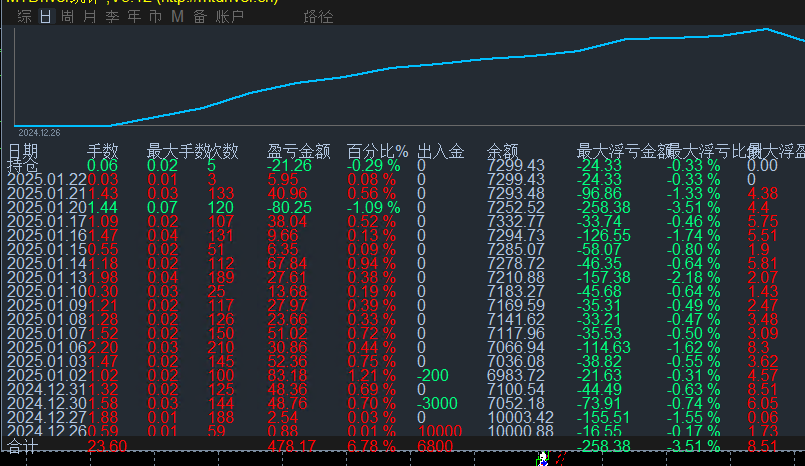805x466 pixels.
Task: Click the 手数 column header
Action: (x=103, y=151)
